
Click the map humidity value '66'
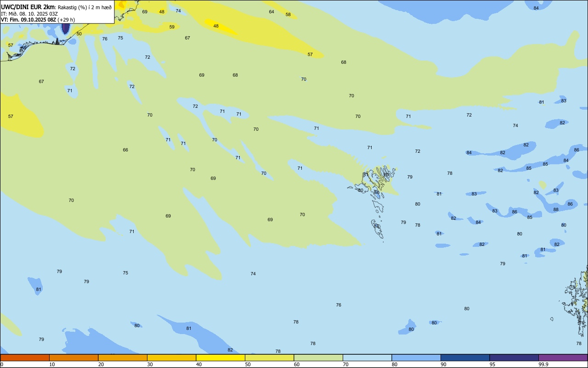click(125, 150)
